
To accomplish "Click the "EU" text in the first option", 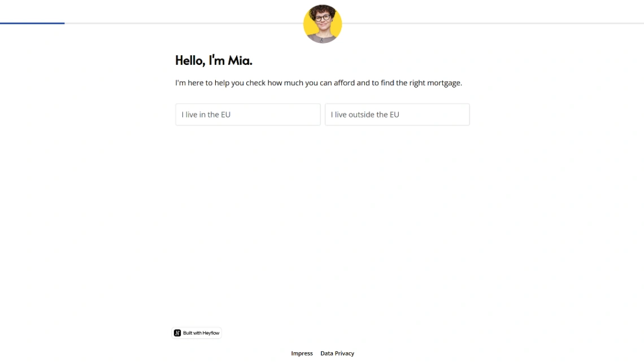I will [225, 115].
